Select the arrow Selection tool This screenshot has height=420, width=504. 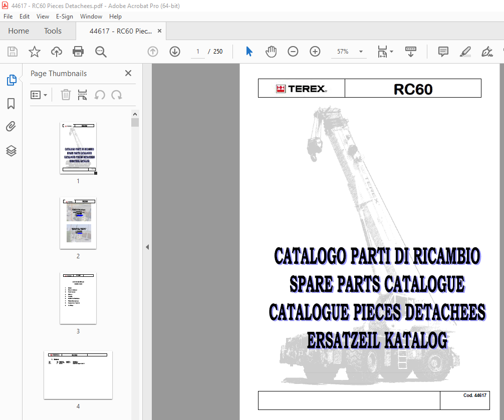point(249,52)
